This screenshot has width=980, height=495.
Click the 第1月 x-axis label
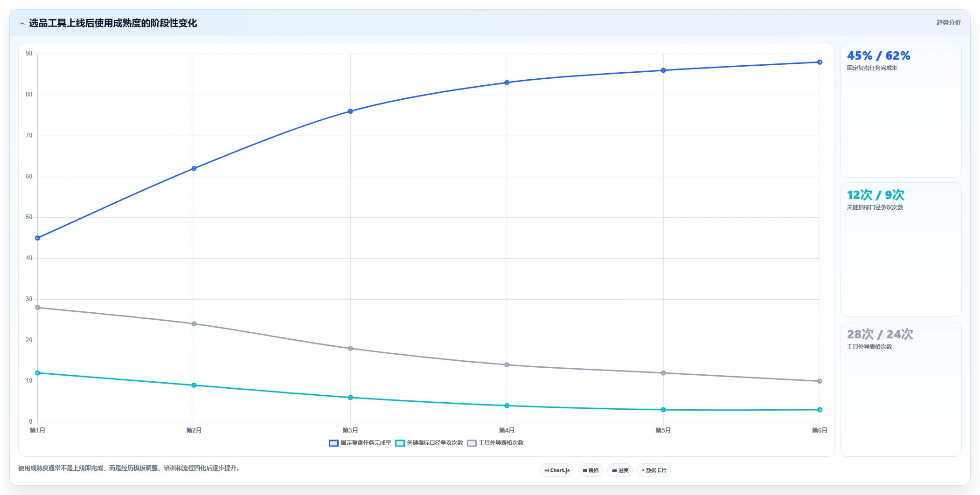point(38,430)
